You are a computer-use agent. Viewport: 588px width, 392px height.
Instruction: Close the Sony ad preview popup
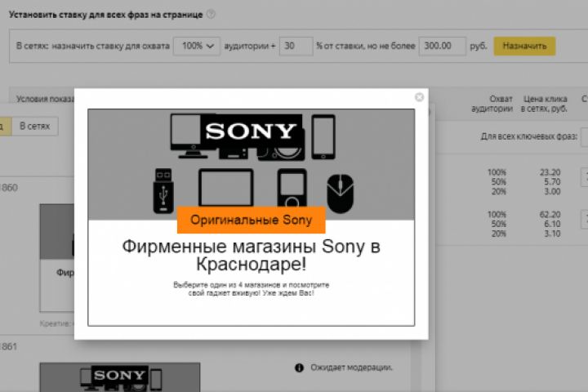click(419, 97)
